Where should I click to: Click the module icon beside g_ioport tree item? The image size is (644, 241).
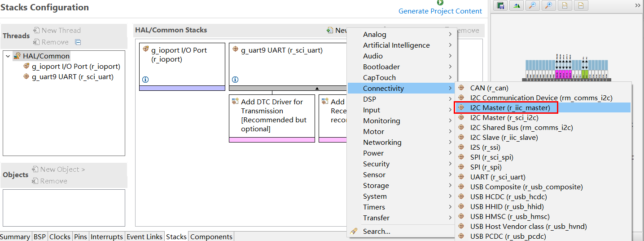[x=26, y=66]
